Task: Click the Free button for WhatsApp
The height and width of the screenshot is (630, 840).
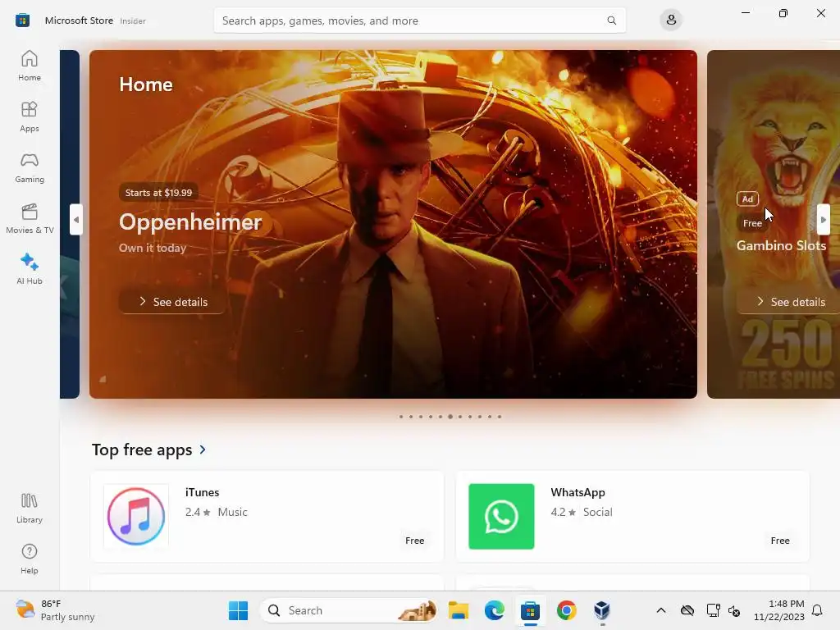Action: tap(780, 541)
